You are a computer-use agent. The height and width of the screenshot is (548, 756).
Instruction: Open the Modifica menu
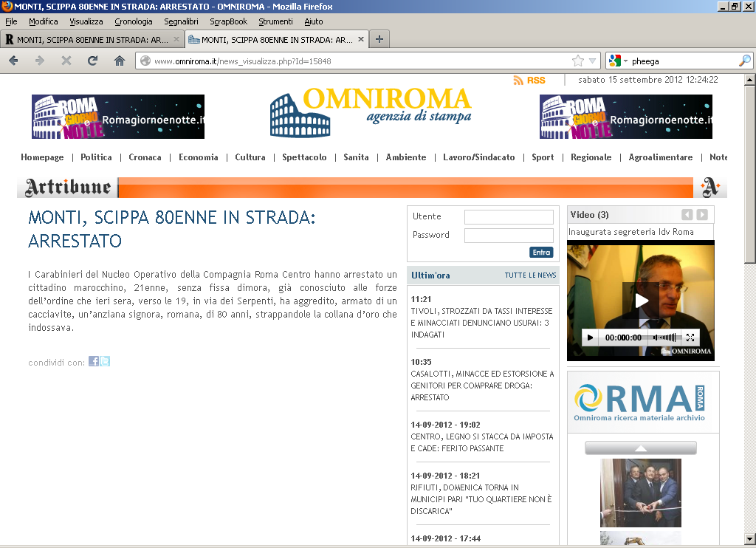pos(44,21)
